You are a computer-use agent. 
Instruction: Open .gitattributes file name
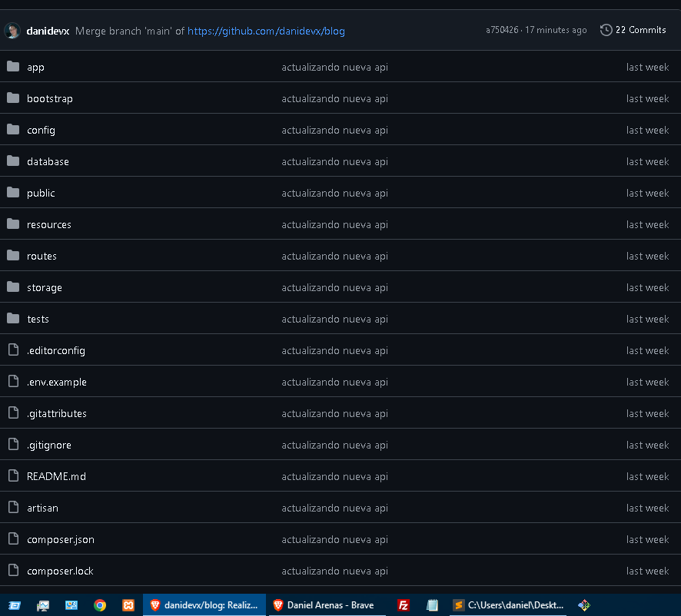tap(57, 413)
